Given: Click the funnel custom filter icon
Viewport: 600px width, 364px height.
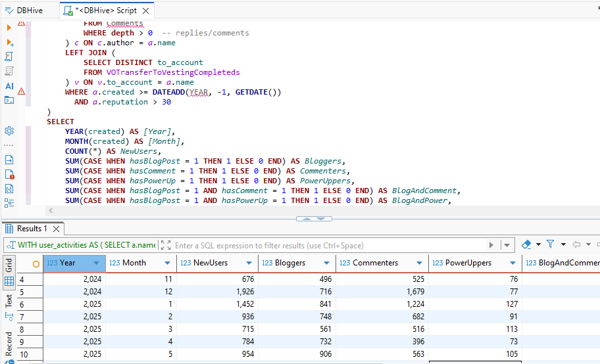Looking at the screenshot, I should click(550, 244).
